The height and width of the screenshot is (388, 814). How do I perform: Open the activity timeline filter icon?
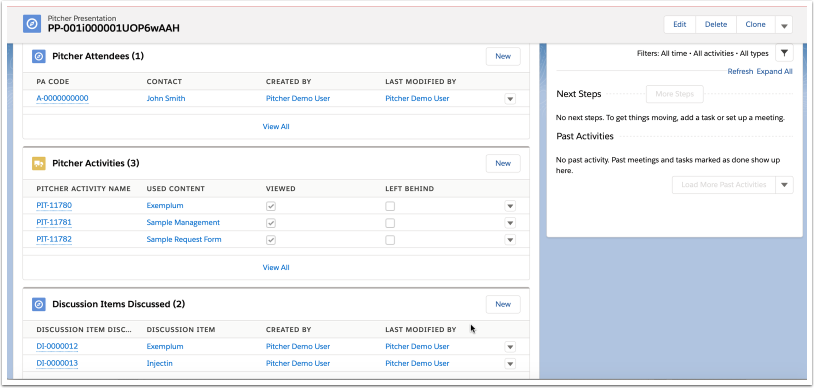click(784, 53)
